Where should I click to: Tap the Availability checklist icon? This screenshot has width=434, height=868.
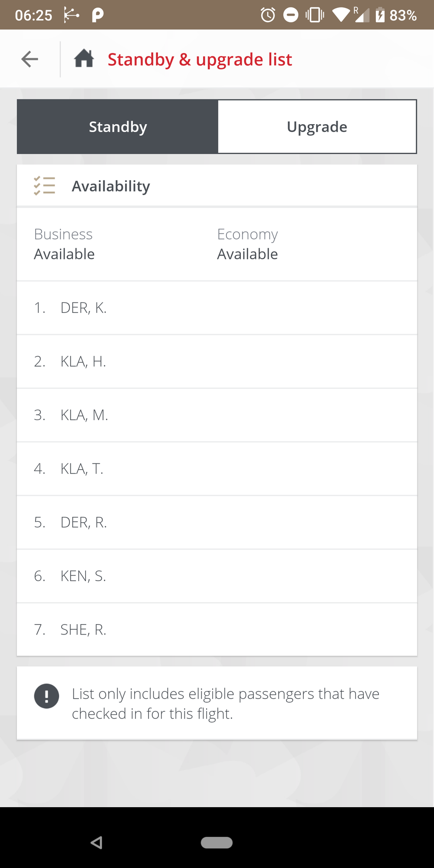45,186
